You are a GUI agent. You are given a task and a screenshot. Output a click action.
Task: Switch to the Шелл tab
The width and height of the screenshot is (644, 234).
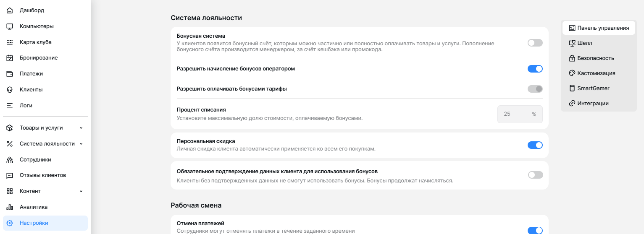tap(599, 43)
